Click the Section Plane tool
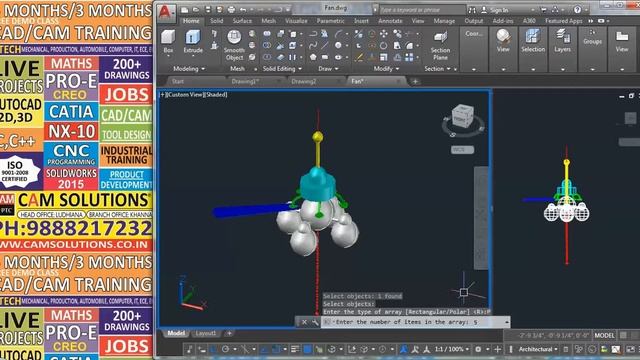The image size is (640, 360). tap(440, 45)
